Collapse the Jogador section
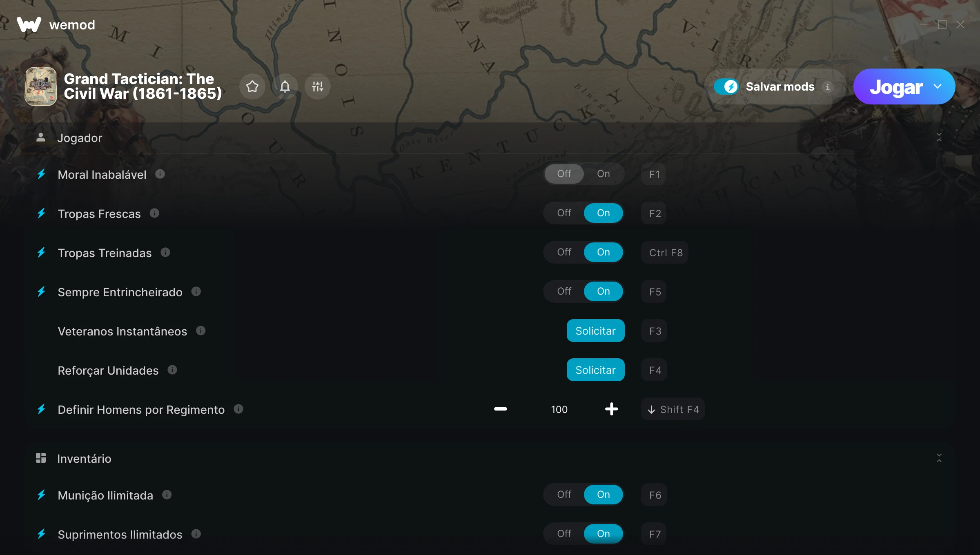 tap(939, 138)
